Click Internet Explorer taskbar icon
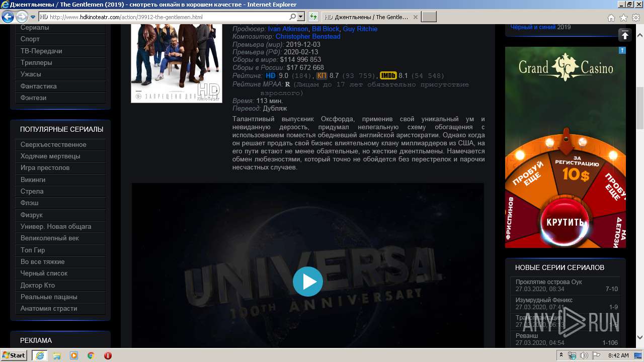 point(39,355)
